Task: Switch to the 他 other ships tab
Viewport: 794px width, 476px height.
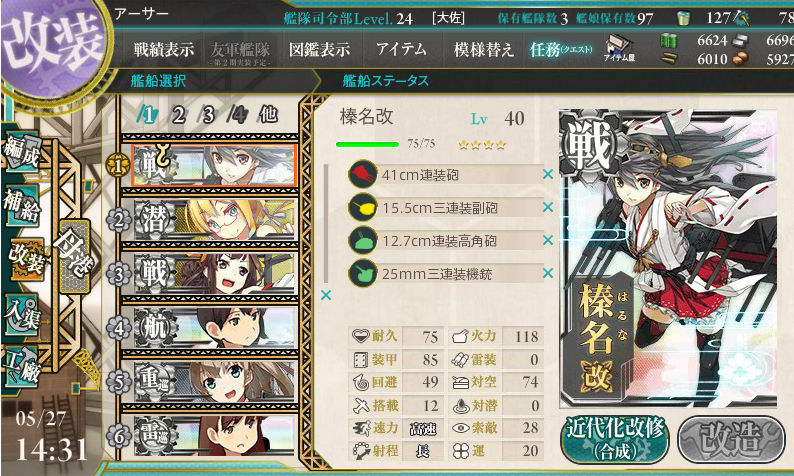Action: click(268, 115)
